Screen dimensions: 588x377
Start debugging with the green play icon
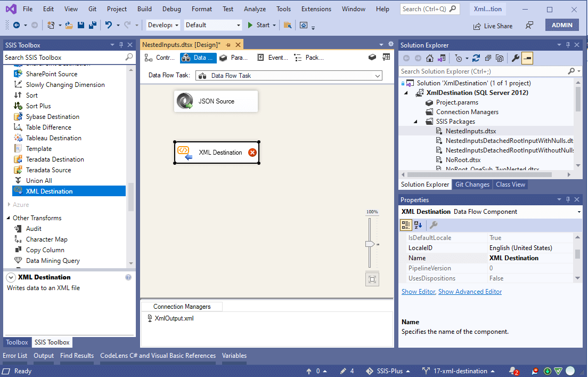pos(250,25)
